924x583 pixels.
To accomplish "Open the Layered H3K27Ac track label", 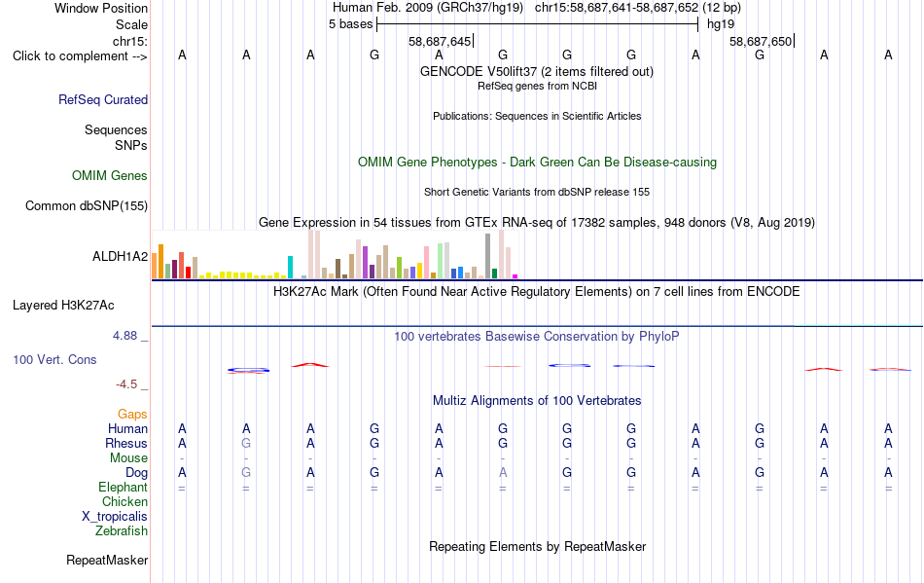I will pos(63,305).
